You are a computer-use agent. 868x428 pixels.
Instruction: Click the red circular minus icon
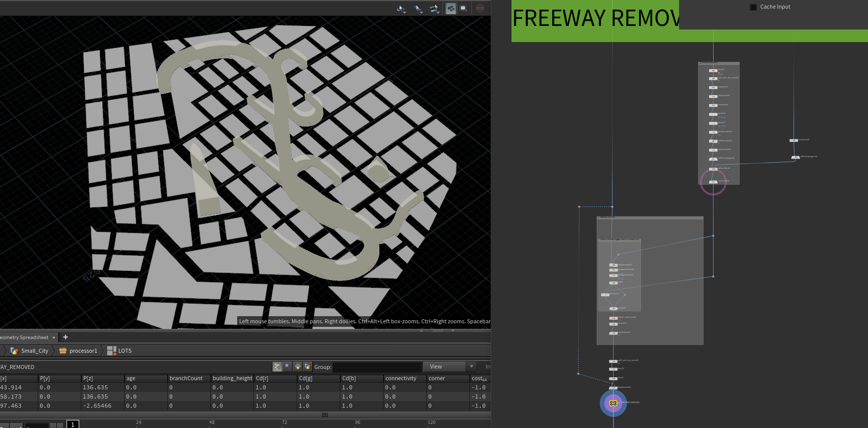(x=480, y=9)
